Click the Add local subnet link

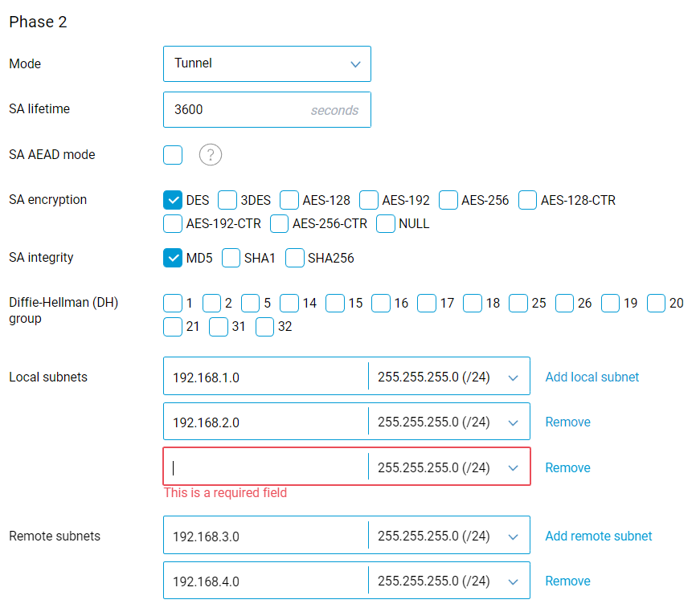tap(592, 377)
